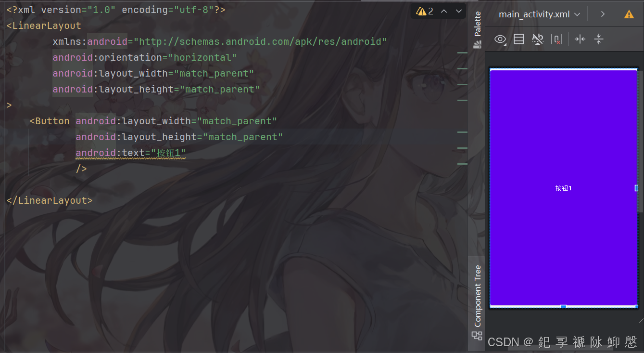The height and width of the screenshot is (353, 644).
Task: Click LinearLayout's android:layout_width="match_parent" line
Action: (x=153, y=73)
